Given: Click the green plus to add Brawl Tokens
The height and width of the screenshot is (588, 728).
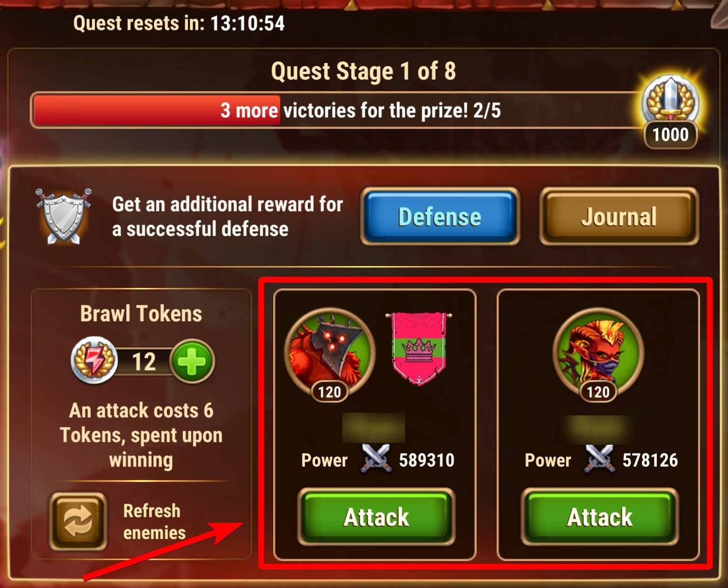Looking at the screenshot, I should point(192,361).
